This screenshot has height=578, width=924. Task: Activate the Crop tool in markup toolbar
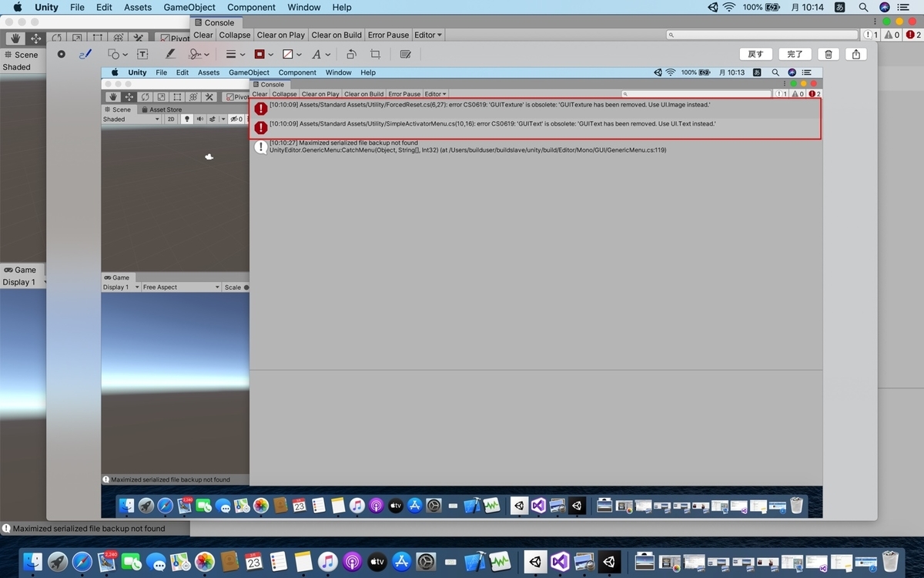pos(376,55)
